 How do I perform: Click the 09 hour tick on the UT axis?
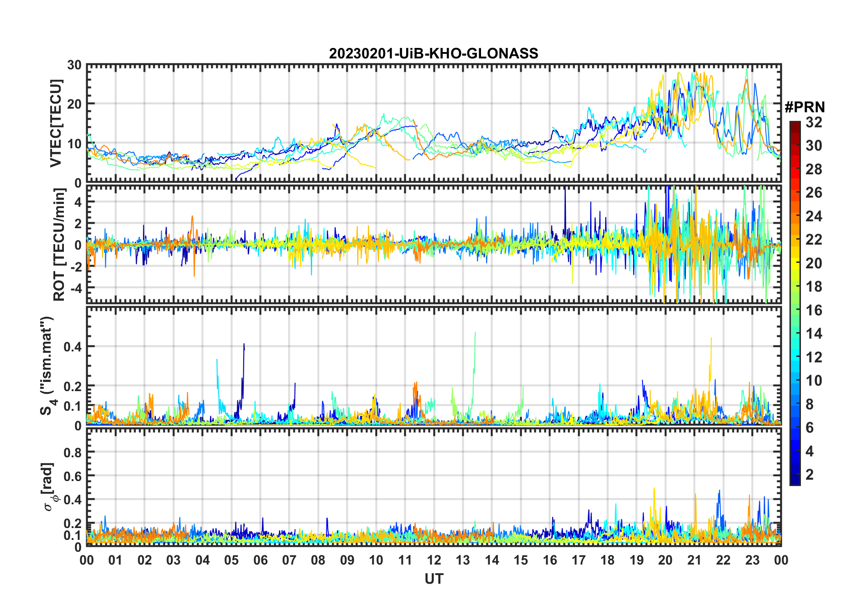pos(347,560)
